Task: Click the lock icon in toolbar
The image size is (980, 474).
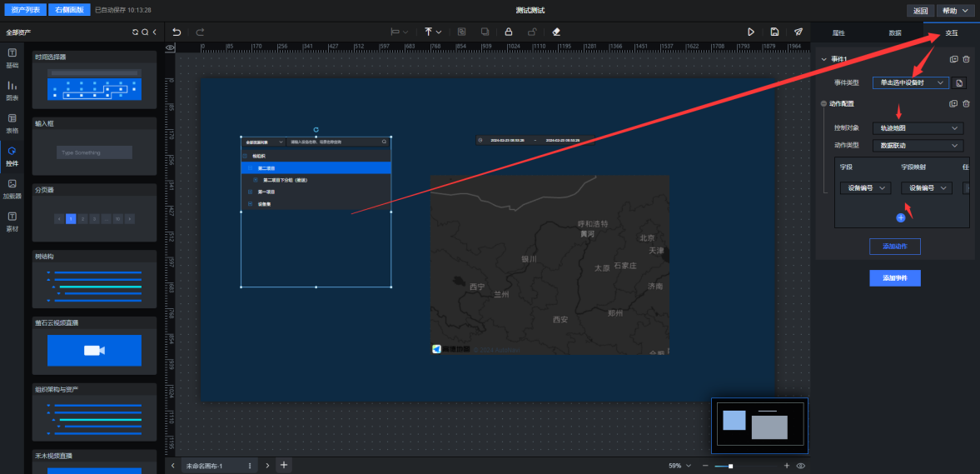Action: (x=508, y=32)
